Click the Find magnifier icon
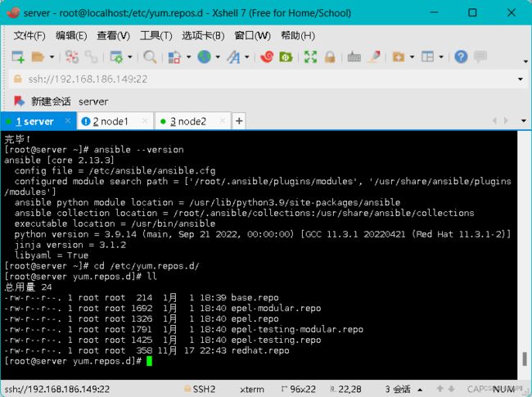 click(150, 57)
